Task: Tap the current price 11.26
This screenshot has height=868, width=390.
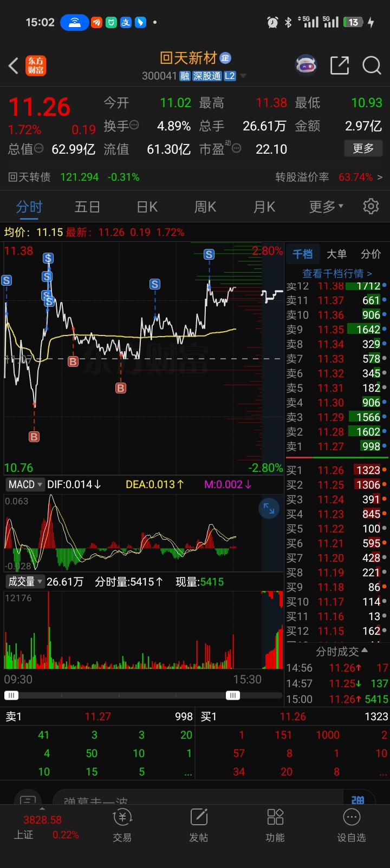Action: pos(40,107)
